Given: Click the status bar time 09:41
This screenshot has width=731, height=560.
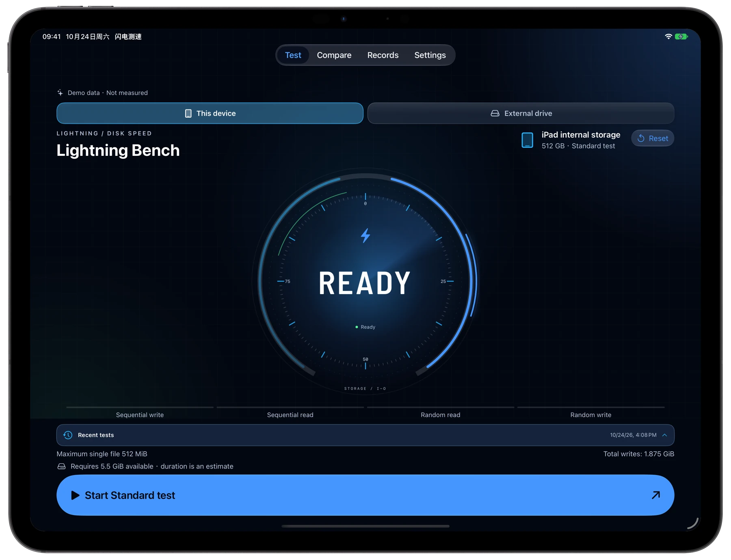Looking at the screenshot, I should click(52, 37).
